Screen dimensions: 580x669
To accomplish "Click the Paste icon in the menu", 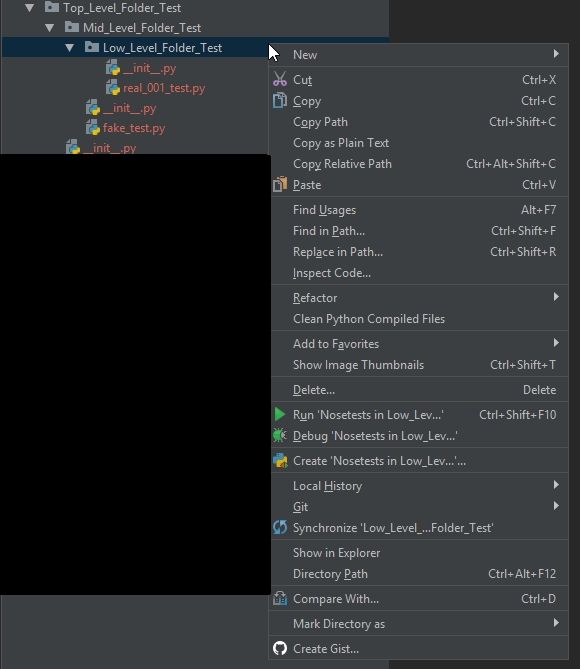I will [x=280, y=184].
